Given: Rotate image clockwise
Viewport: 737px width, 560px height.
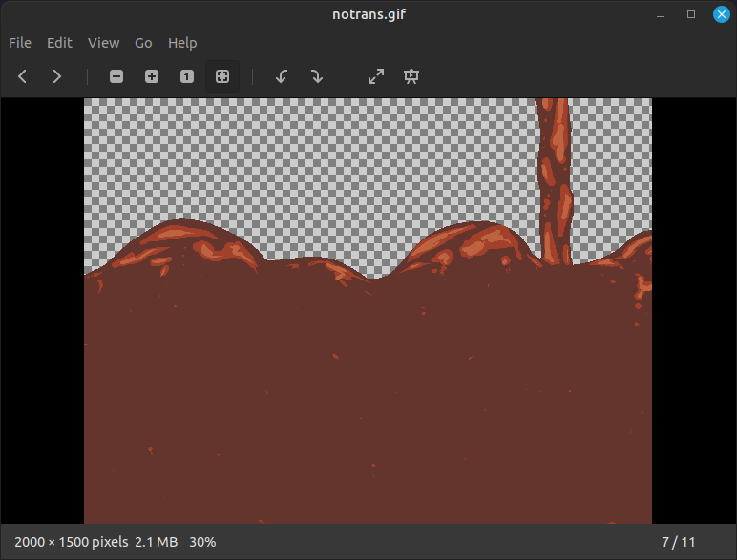Looking at the screenshot, I should pyautogui.click(x=317, y=76).
